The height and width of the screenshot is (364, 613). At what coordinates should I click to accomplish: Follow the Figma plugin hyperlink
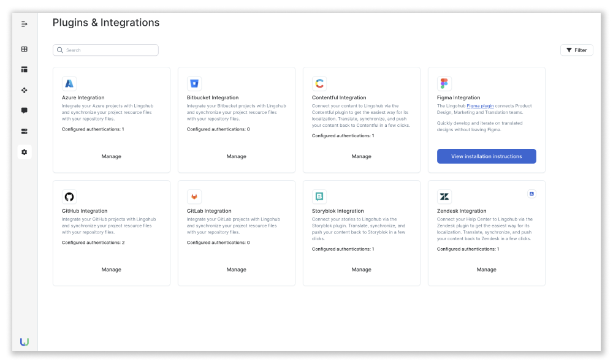click(480, 106)
